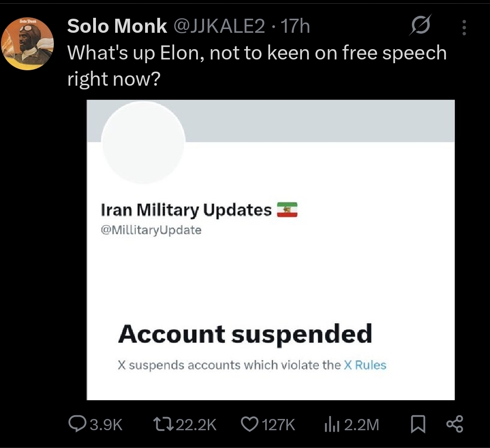The image size is (490, 448).
Task: Follow the X Rules link
Action: click(365, 365)
